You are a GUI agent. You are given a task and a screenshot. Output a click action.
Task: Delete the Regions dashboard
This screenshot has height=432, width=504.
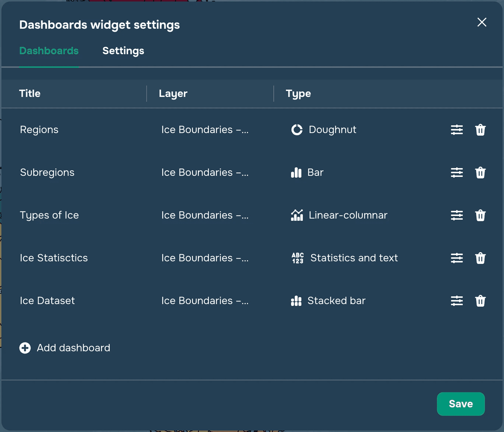pos(480,130)
